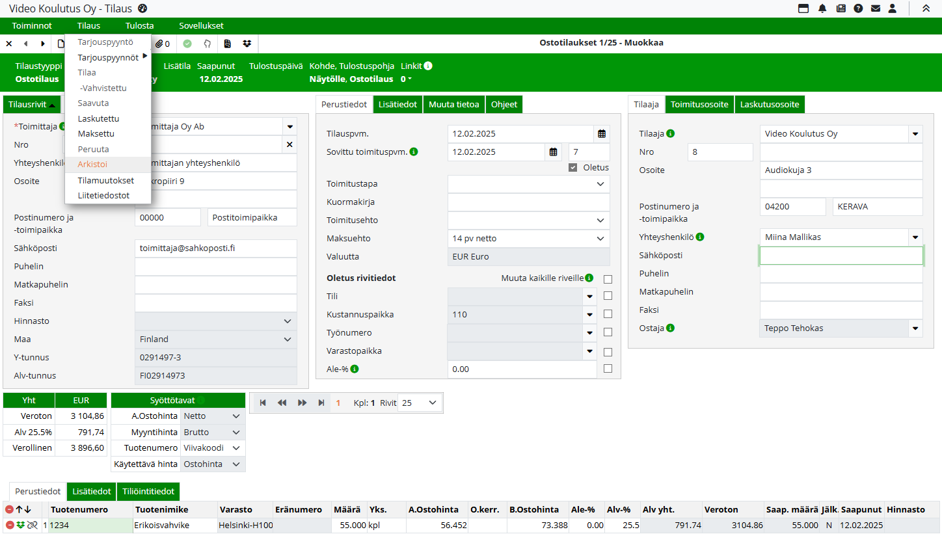The width and height of the screenshot is (942, 560).
Task: Click the attachments paperclip icon
Action: pos(159,44)
